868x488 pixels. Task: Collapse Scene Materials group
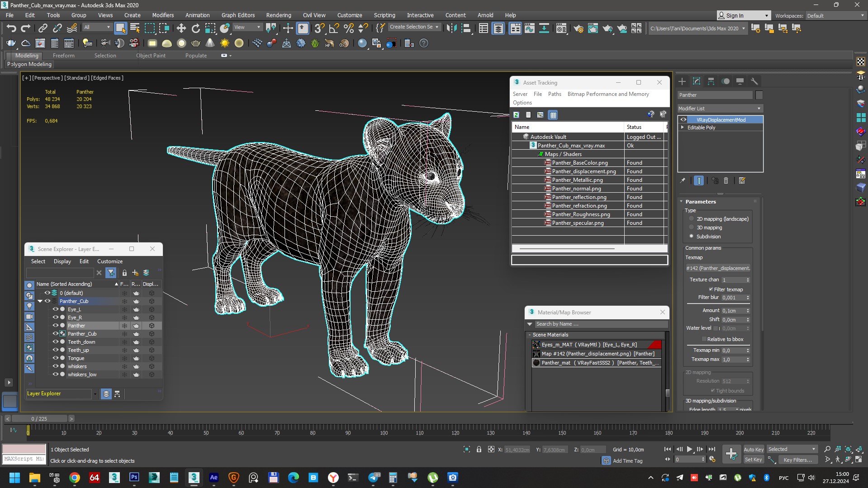530,335
